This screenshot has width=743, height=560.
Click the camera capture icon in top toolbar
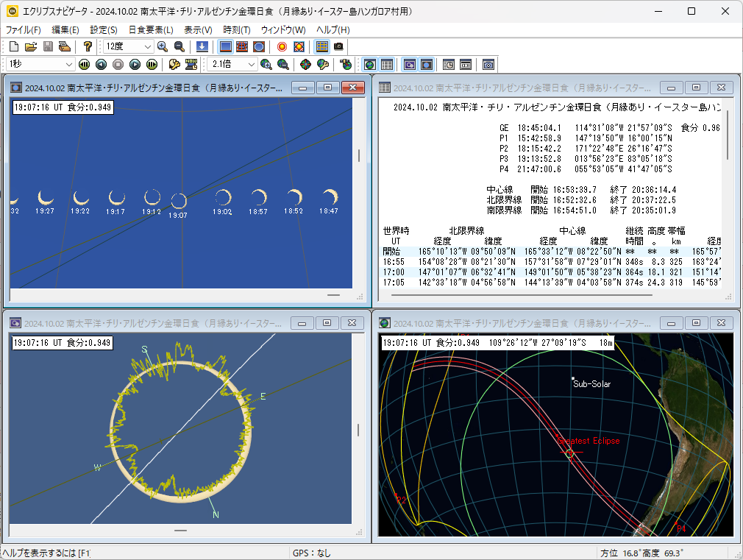338,46
